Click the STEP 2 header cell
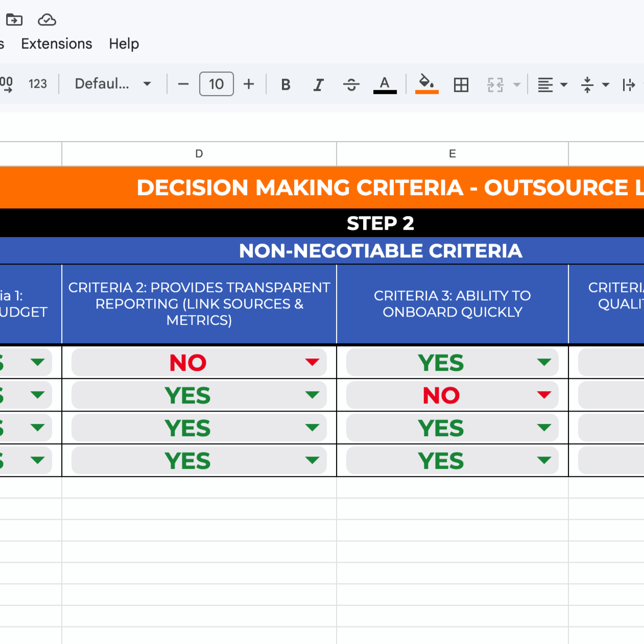644x644 pixels. (x=380, y=223)
